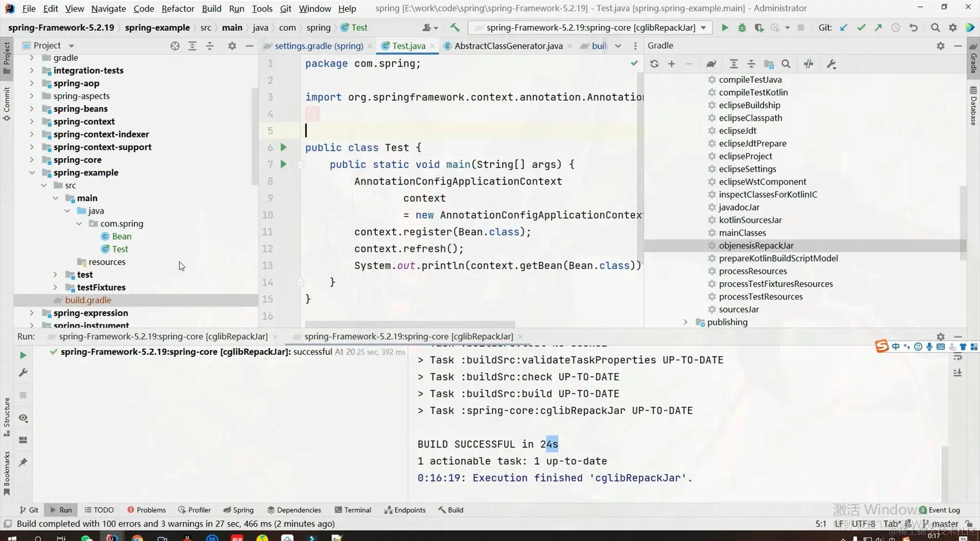The height and width of the screenshot is (541, 980).
Task: Add Gradle project with plus icon
Action: pos(672,64)
